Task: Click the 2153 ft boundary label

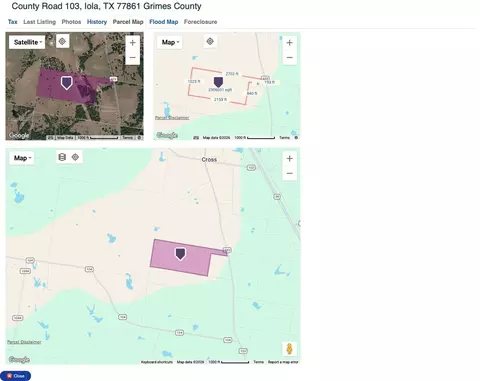Action: pyautogui.click(x=220, y=100)
